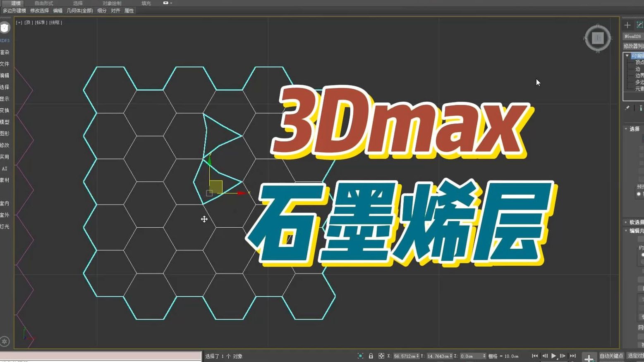
Task: Select the 图形 icon in the left sidebar
Action: click(5, 133)
